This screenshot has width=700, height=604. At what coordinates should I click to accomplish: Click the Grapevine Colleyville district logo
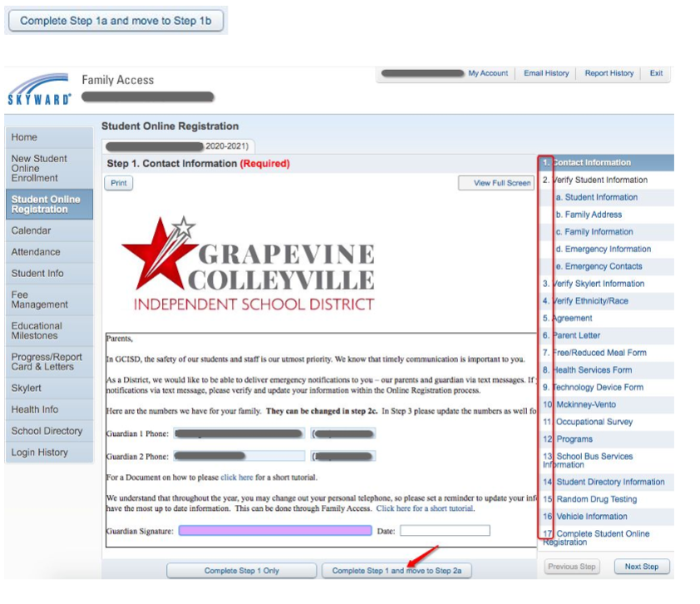tap(248, 264)
